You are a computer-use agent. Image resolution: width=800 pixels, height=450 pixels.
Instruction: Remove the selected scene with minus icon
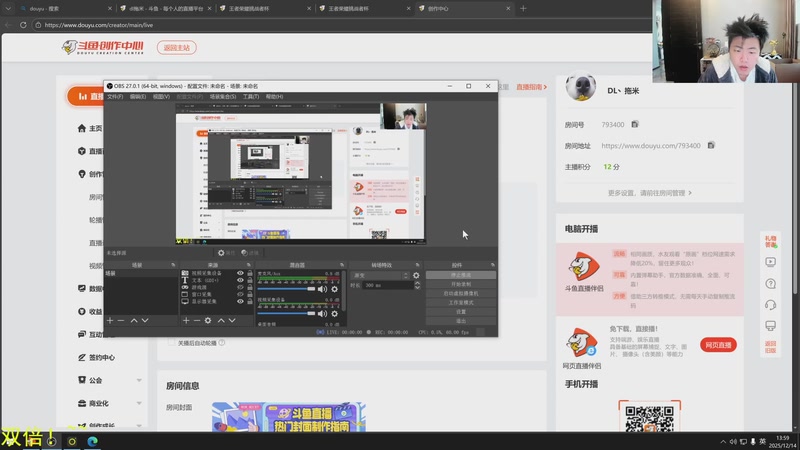tap(121, 320)
